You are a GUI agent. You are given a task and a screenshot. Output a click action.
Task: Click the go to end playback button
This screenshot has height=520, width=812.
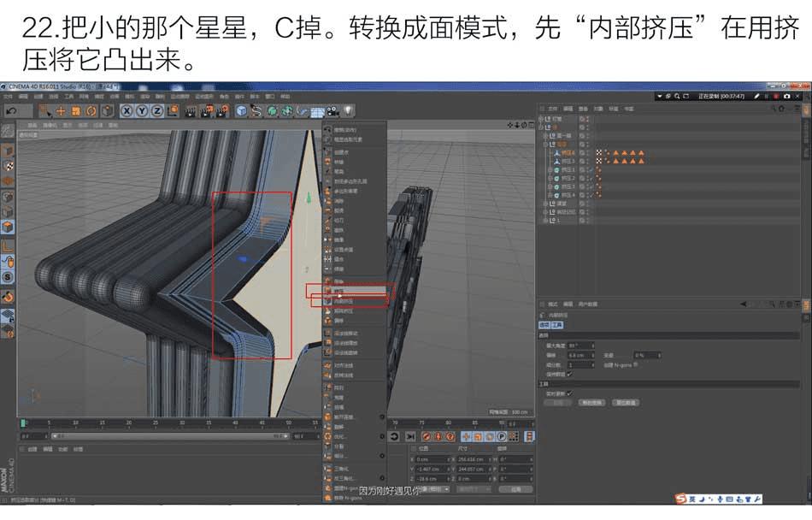(x=410, y=437)
